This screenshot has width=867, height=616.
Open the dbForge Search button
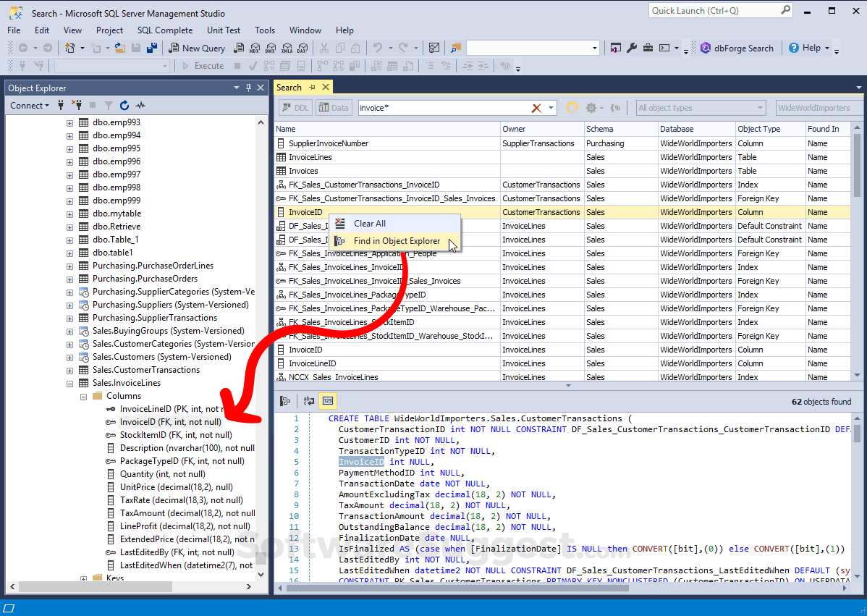click(737, 48)
